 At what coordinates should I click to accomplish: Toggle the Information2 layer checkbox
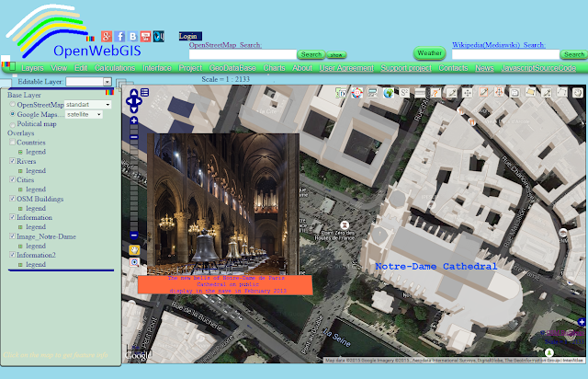click(x=12, y=255)
